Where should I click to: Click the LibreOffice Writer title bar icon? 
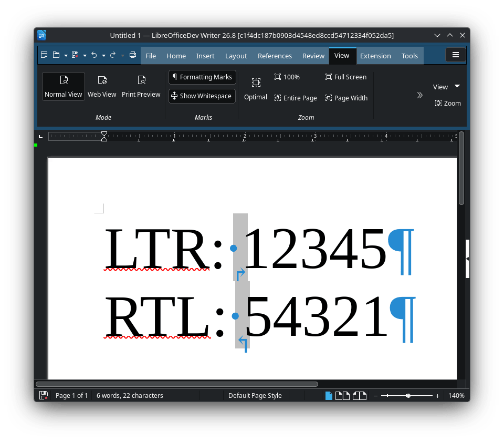click(42, 35)
